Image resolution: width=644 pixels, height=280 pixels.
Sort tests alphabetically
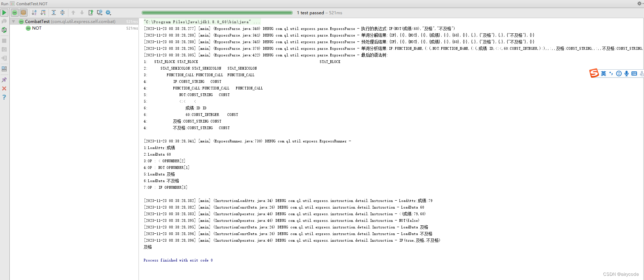[x=34, y=13]
